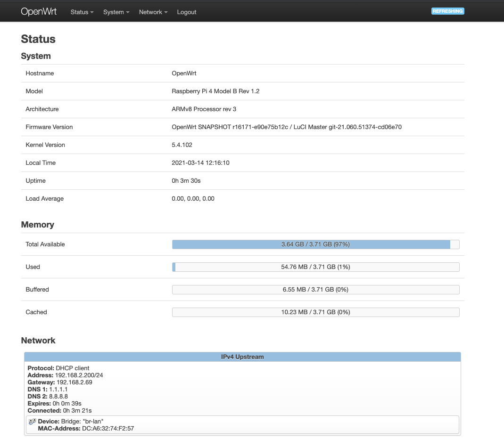
Task: Click the Buffered memory bar
Action: click(x=315, y=289)
